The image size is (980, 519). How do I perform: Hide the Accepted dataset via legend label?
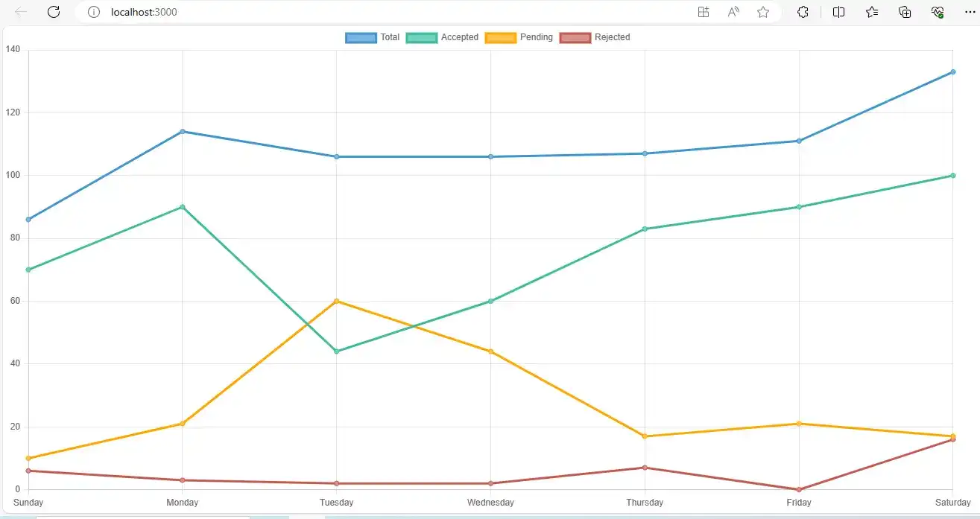coord(459,37)
